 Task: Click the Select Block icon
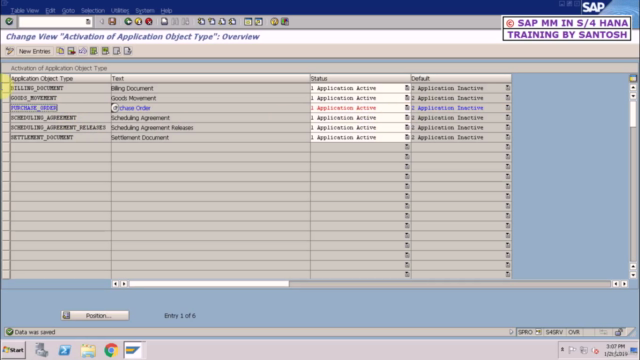[x=105, y=51]
